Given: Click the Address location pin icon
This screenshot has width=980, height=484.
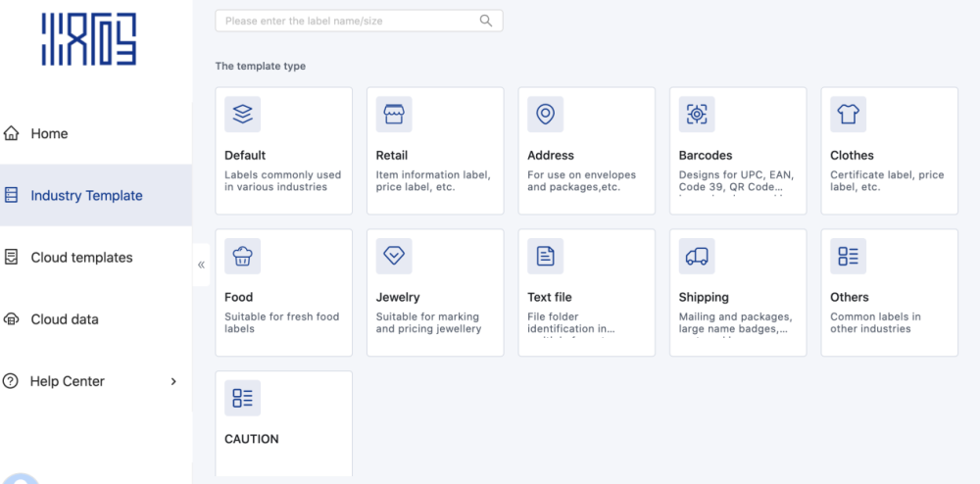Looking at the screenshot, I should [x=546, y=115].
